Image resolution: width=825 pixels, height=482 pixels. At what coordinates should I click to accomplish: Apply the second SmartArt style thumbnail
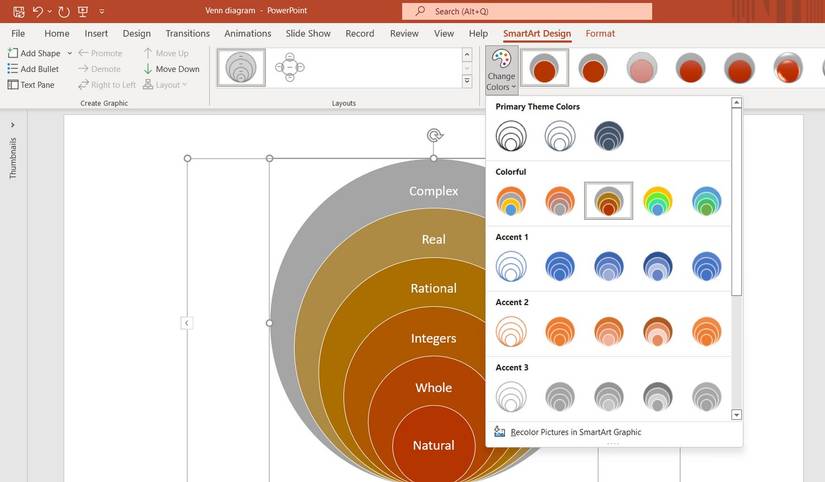point(593,67)
